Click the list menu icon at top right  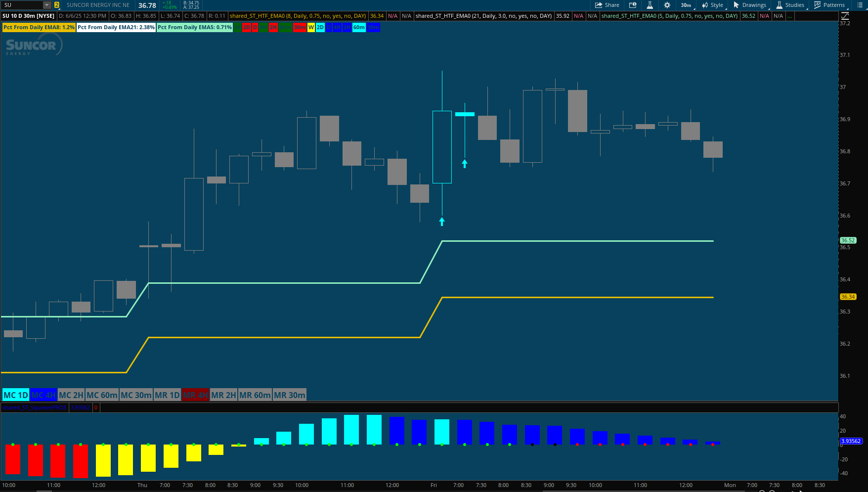860,5
